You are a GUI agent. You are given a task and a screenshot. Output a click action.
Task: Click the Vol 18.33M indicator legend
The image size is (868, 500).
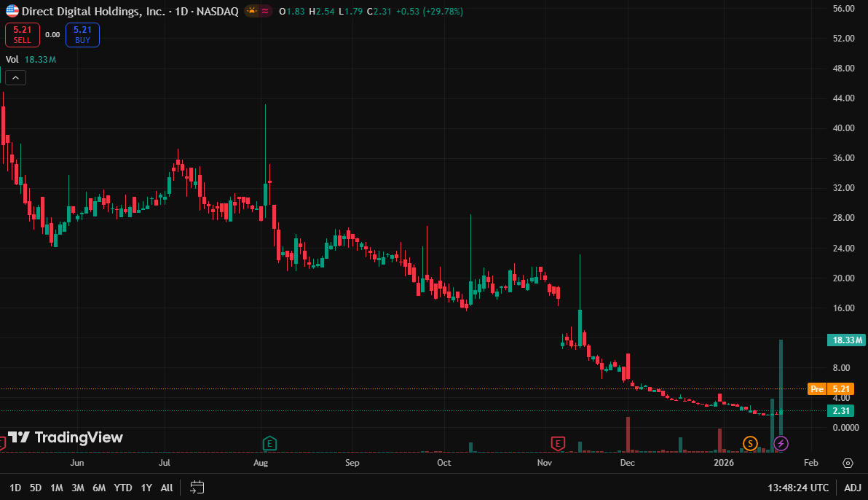tap(31, 59)
